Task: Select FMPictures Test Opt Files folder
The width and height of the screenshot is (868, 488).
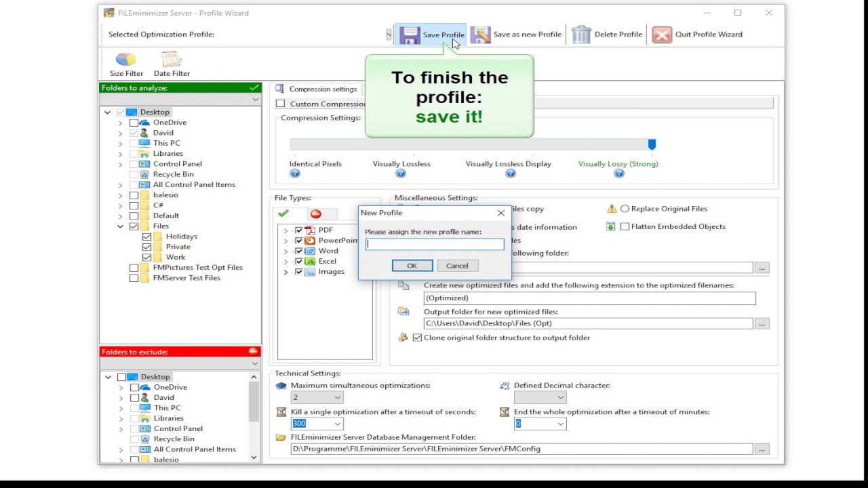Action: [198, 268]
